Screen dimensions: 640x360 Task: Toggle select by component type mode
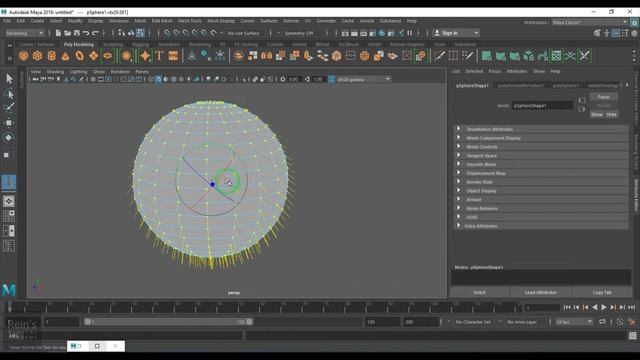pos(140,33)
